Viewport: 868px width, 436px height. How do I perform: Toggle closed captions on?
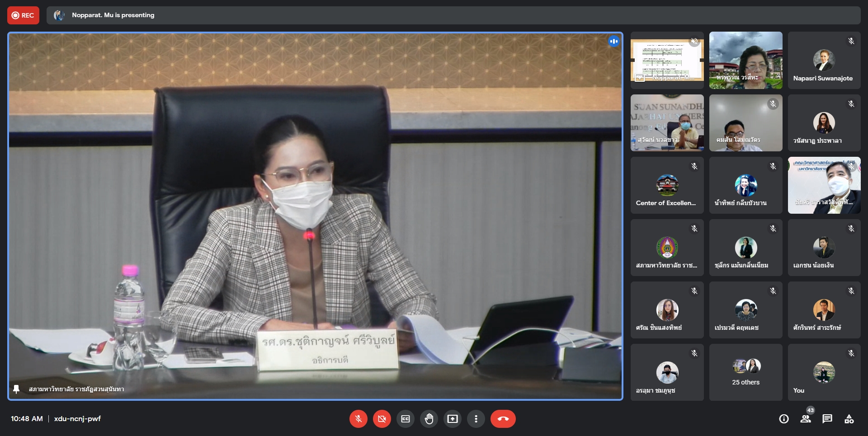(406, 419)
